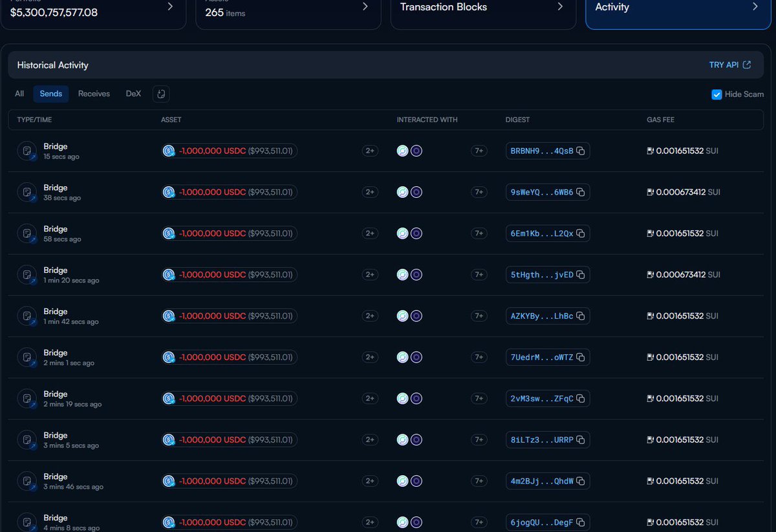Viewport: 776px width, 532px height.
Task: Open transaction digest 9sWeYQ...6WB6
Action: click(x=542, y=192)
